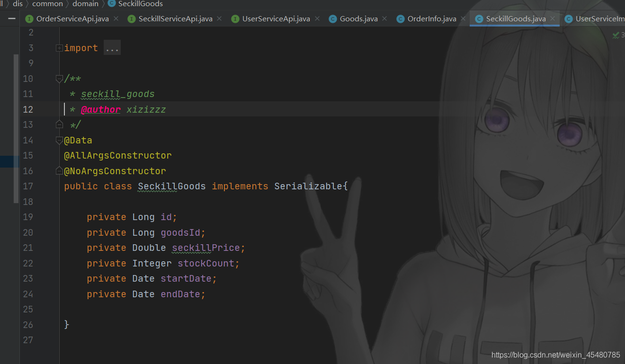Viewport: 625px width, 364px height.
Task: Switch to the OrderInfo.java tab
Action: click(x=432, y=19)
